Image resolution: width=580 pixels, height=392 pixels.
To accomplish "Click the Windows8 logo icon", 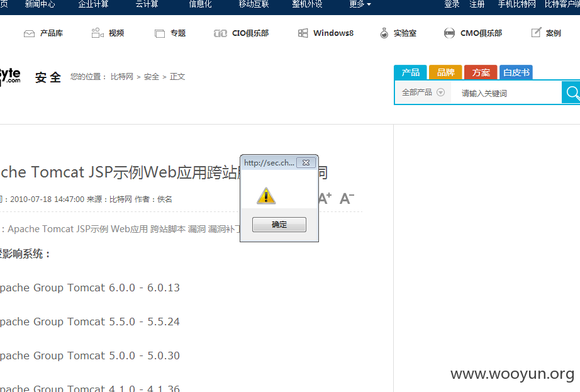I will tap(303, 33).
